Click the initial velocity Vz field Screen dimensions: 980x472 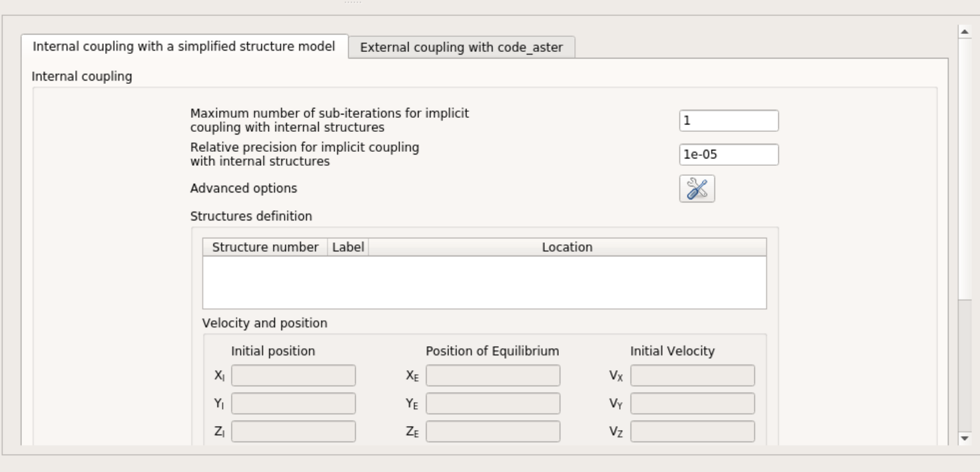pyautogui.click(x=693, y=431)
